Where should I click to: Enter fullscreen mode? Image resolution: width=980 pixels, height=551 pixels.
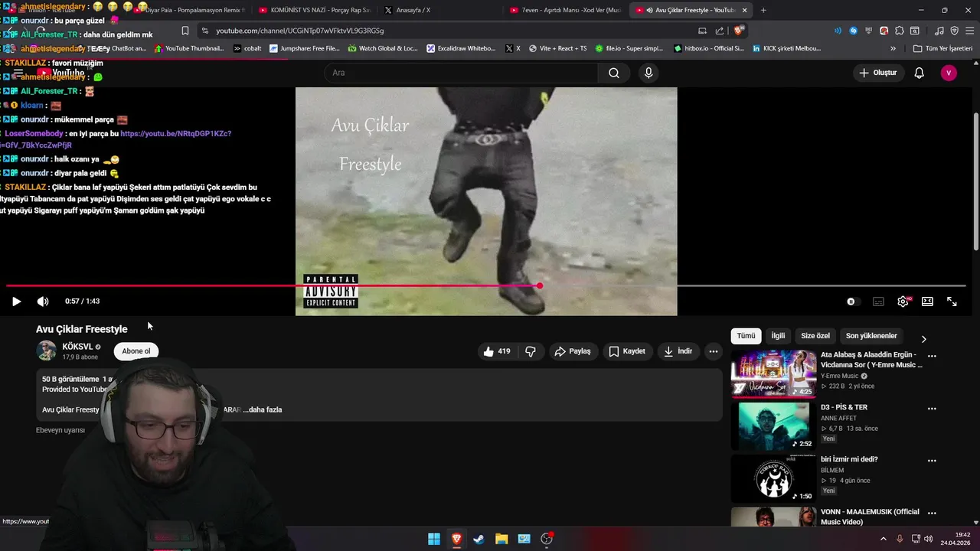pyautogui.click(x=952, y=302)
